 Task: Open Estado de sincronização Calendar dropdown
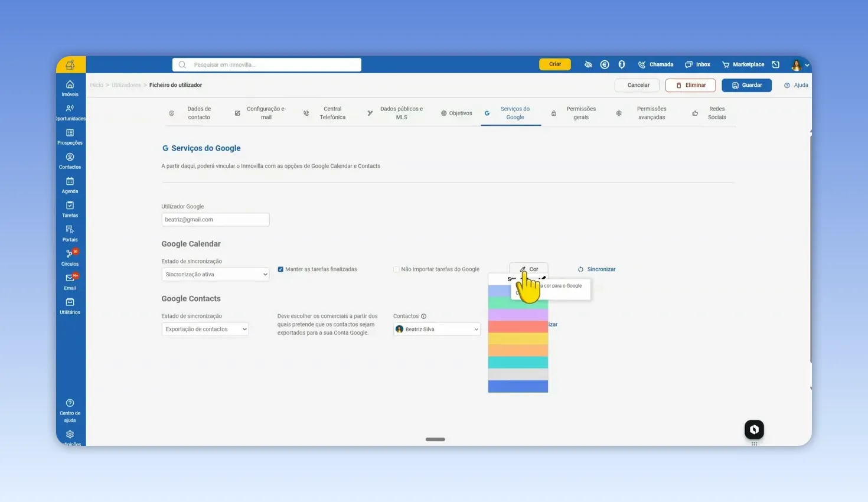click(216, 274)
